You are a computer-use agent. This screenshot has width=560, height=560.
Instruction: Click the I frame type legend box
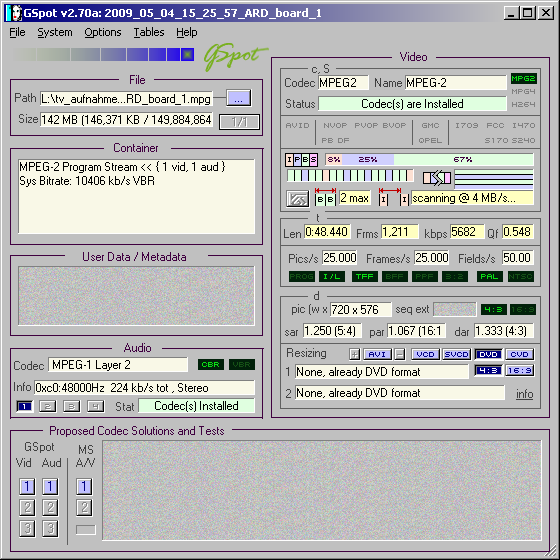289,159
